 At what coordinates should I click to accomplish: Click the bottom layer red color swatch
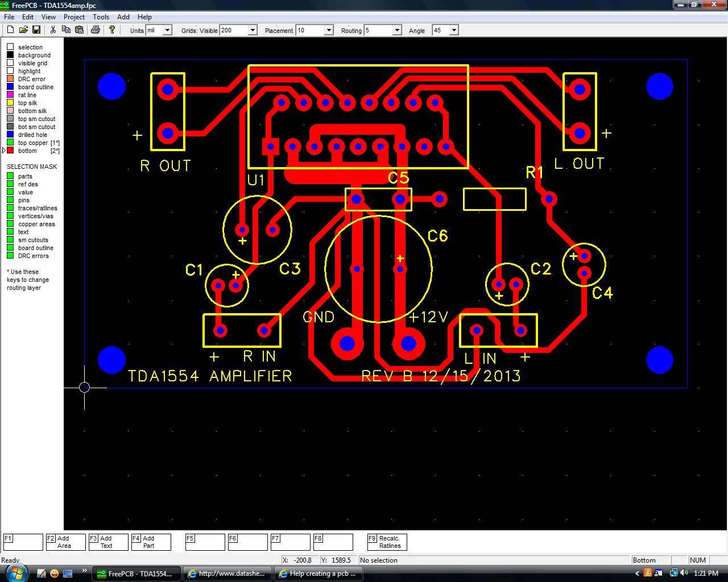tap(10, 151)
